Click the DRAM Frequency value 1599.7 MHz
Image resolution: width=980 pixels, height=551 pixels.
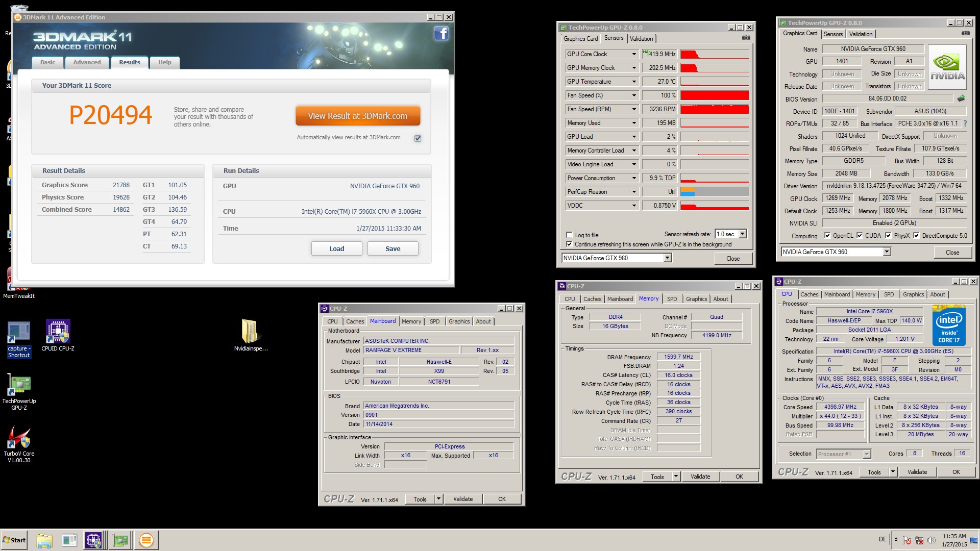pyautogui.click(x=678, y=357)
